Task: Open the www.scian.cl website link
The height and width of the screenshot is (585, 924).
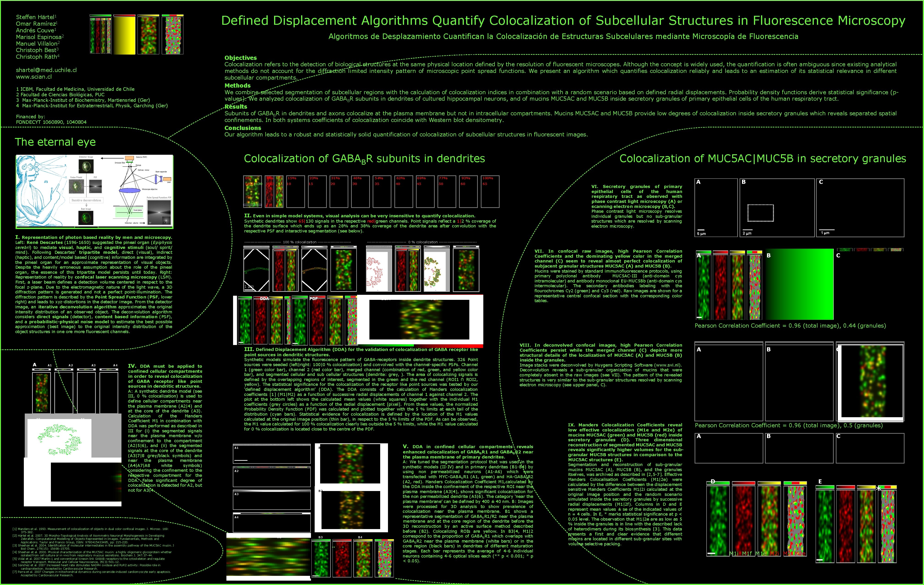Action: pyautogui.click(x=34, y=77)
